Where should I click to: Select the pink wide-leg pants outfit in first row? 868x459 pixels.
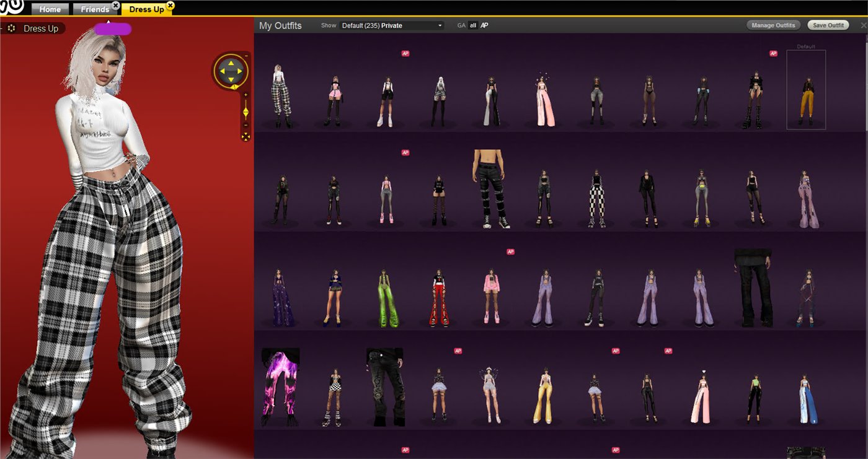[546, 100]
